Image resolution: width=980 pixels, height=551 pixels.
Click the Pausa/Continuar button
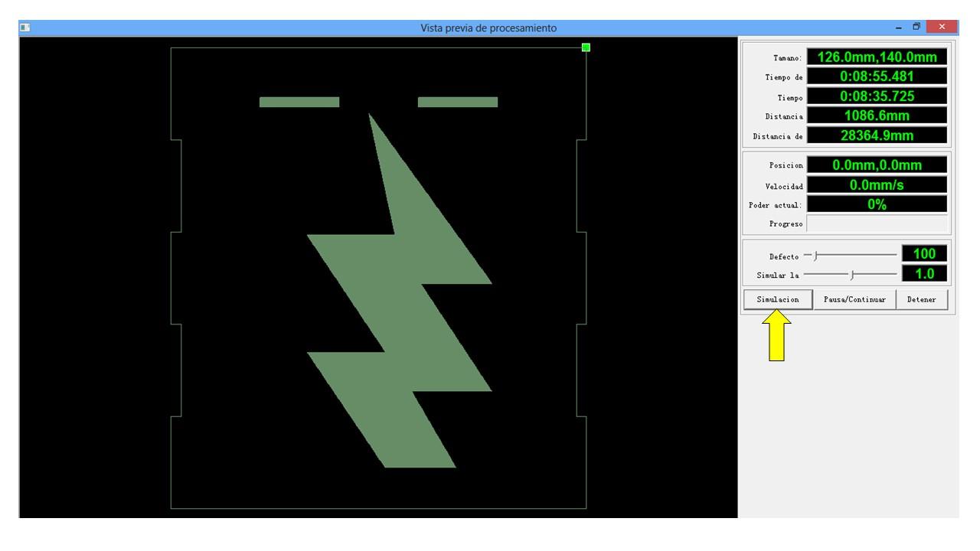854,300
